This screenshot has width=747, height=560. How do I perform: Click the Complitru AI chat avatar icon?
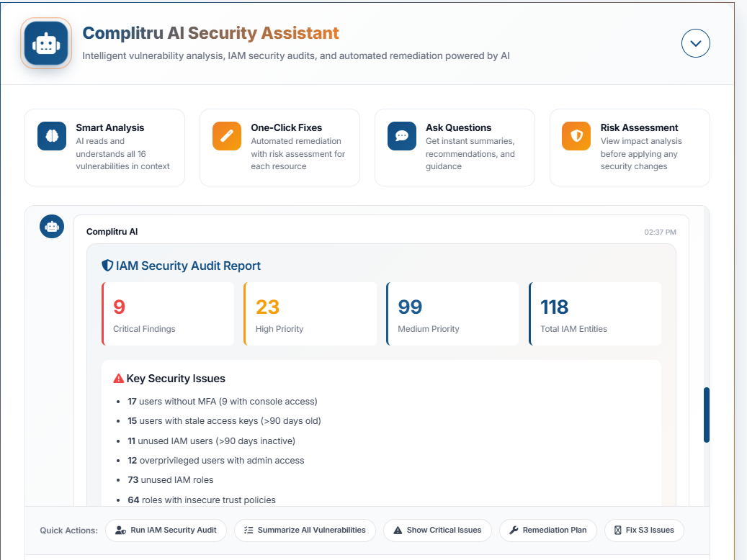52,226
